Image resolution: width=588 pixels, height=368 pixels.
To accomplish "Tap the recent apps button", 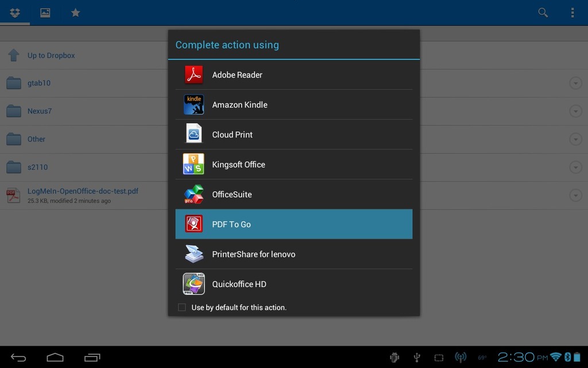I will [92, 358].
